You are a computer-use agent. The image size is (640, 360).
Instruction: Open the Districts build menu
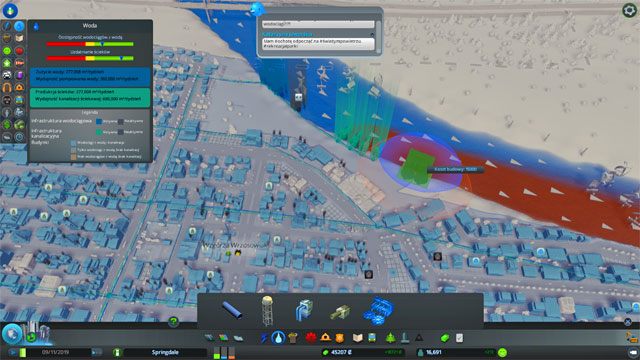point(238,338)
